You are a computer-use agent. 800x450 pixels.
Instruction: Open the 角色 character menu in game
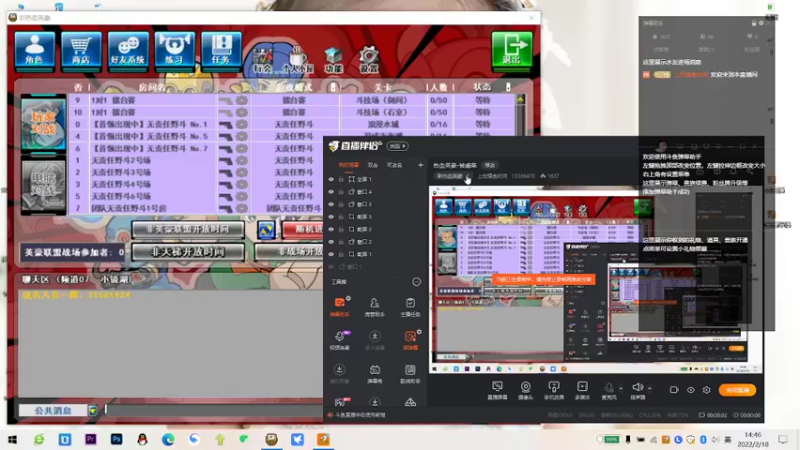(35, 50)
